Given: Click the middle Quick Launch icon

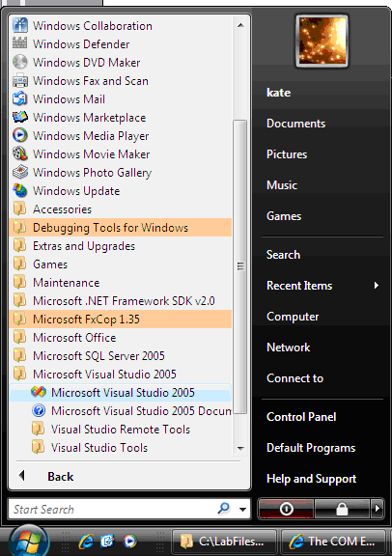Looking at the screenshot, I should tap(107, 542).
